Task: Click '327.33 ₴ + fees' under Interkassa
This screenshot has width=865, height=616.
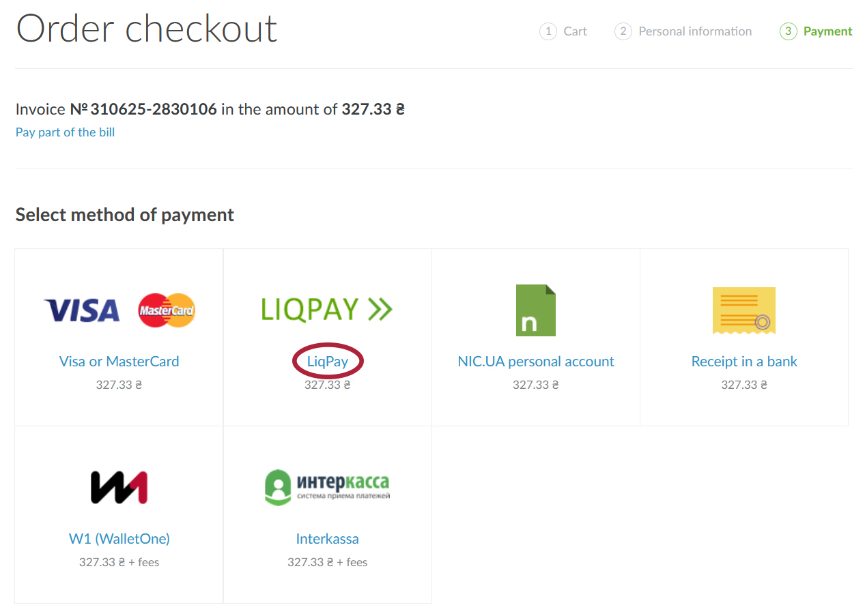Action: pyautogui.click(x=328, y=562)
